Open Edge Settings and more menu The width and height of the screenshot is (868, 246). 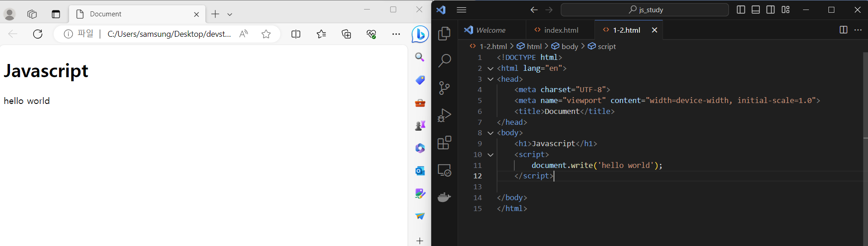pyautogui.click(x=396, y=34)
